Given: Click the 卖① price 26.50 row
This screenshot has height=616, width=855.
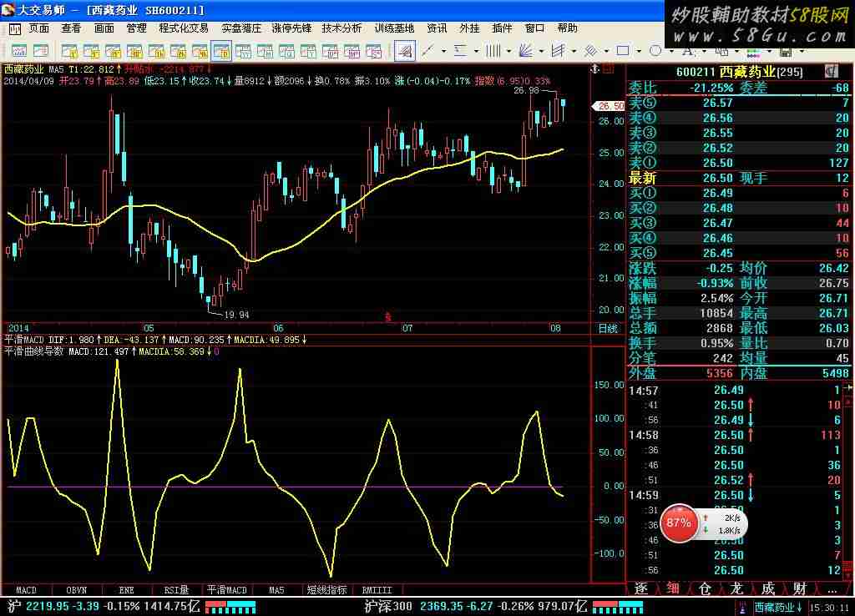Looking at the screenshot, I should [x=739, y=163].
